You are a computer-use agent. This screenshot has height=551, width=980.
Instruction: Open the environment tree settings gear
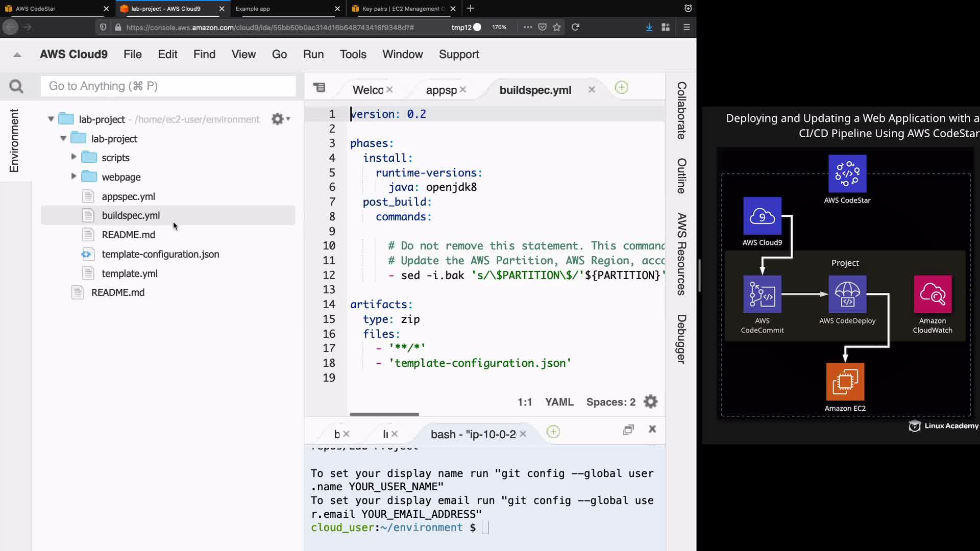pyautogui.click(x=278, y=119)
